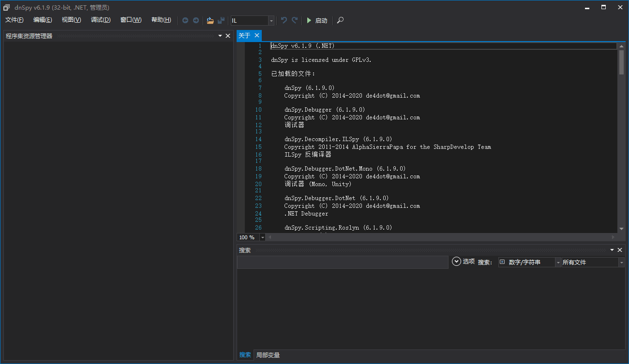
Task: Click dnSpy.Debugger.DotNet.Mono (6.1.9.0) line
Action: [x=345, y=169]
